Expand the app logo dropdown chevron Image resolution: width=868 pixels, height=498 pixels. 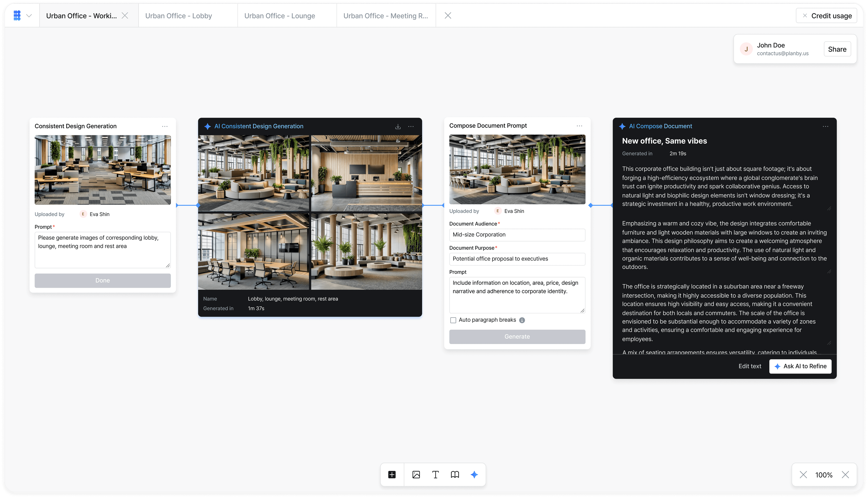(x=29, y=16)
